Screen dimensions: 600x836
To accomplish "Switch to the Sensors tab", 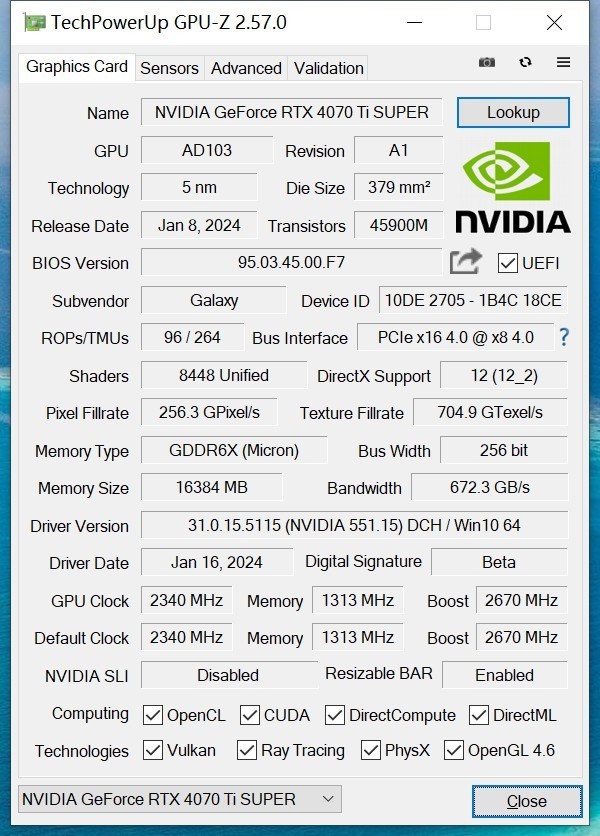I will (169, 68).
